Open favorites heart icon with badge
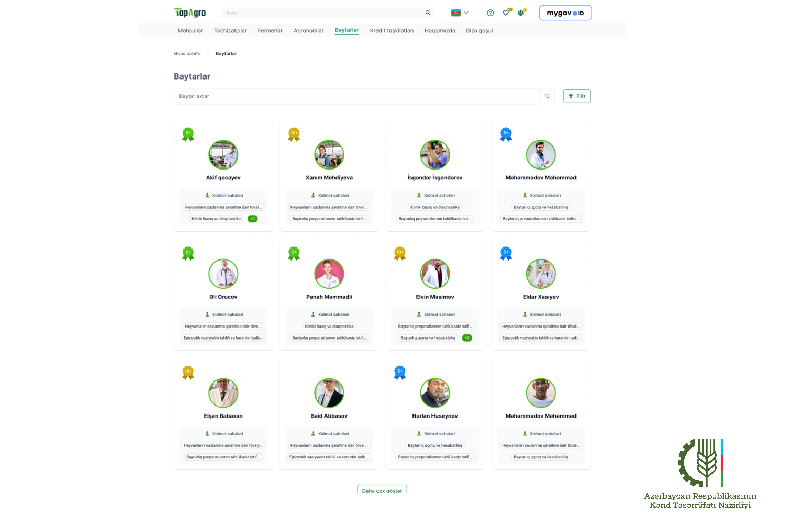This screenshot has width=798, height=532. (x=506, y=13)
